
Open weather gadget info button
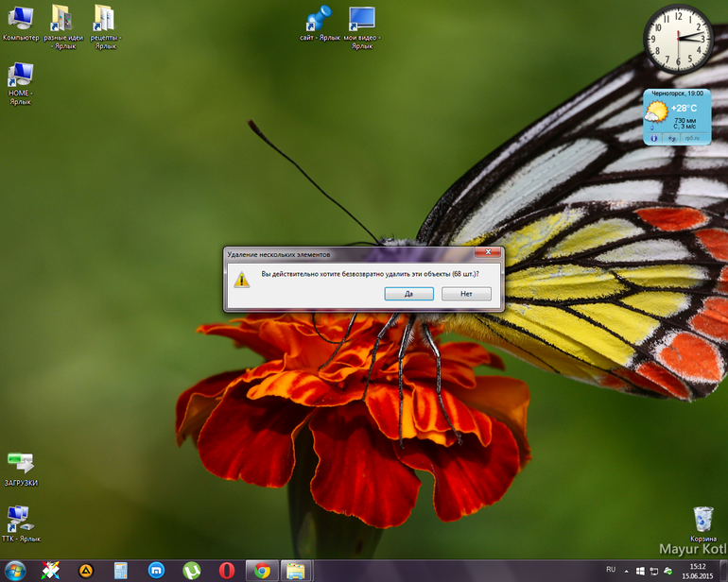(653, 138)
